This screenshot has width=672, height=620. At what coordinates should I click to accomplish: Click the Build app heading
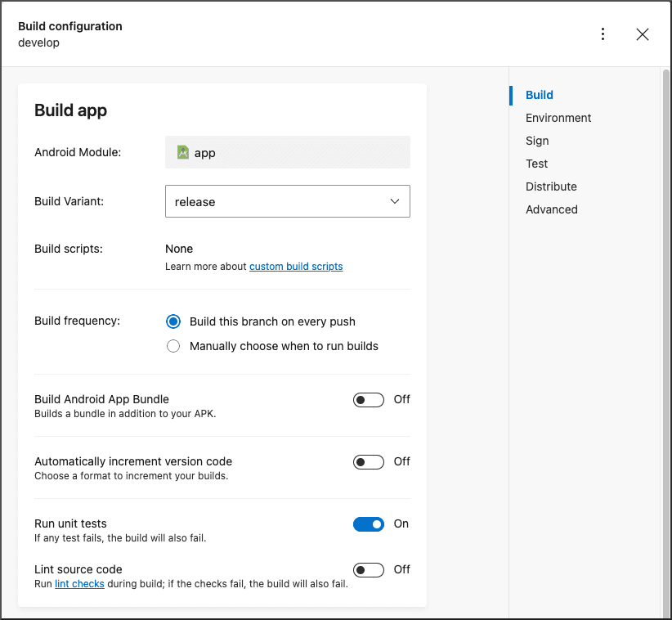[x=70, y=110]
